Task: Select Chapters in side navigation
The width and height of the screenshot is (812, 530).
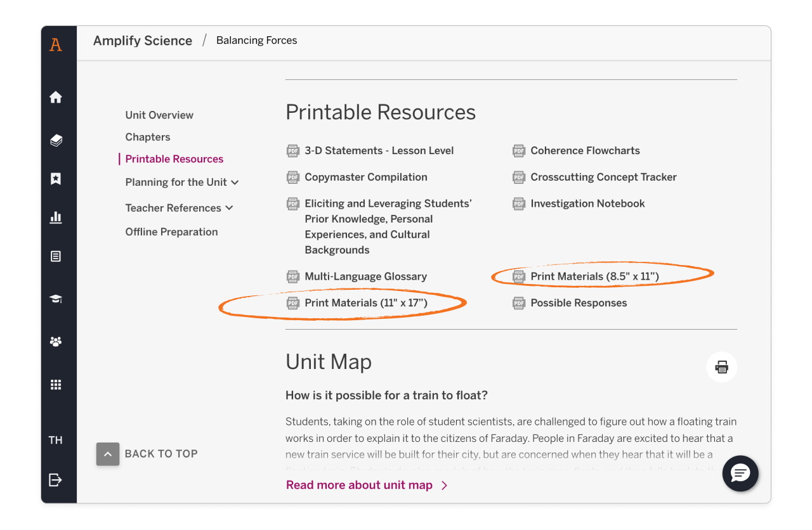Action: [x=148, y=137]
